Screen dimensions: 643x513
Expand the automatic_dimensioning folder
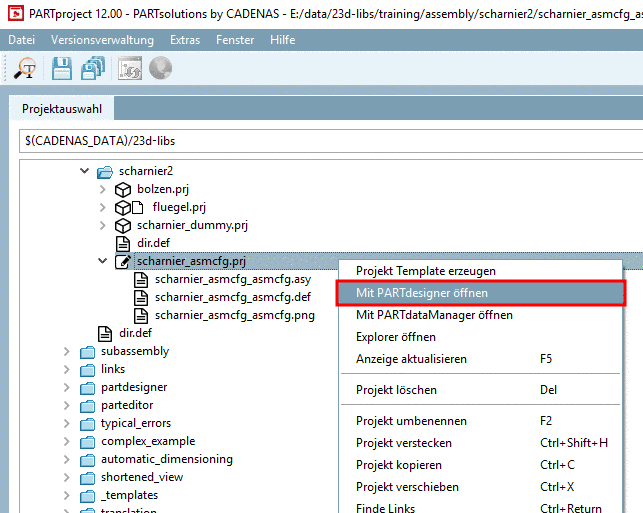click(66, 460)
